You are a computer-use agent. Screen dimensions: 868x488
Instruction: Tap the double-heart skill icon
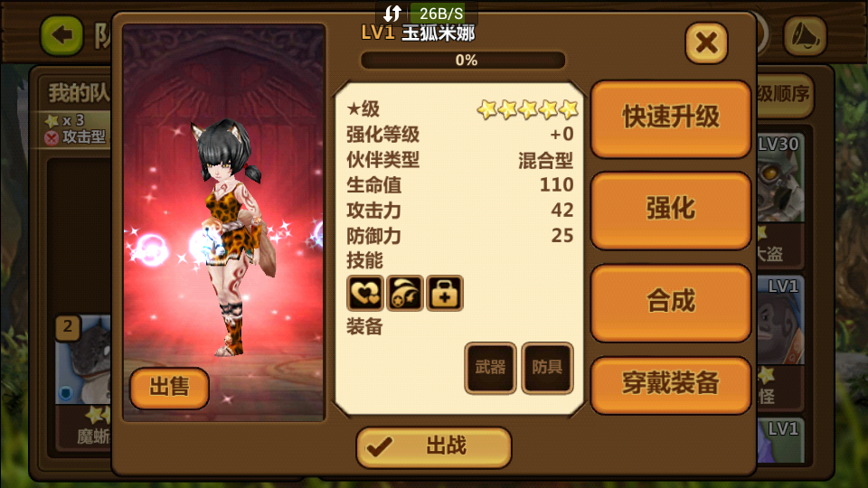click(364, 293)
